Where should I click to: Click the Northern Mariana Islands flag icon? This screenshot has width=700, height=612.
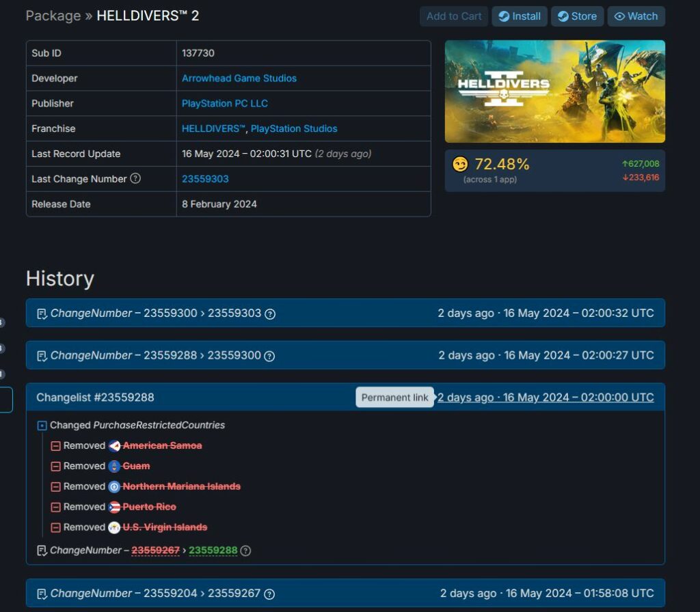116,486
